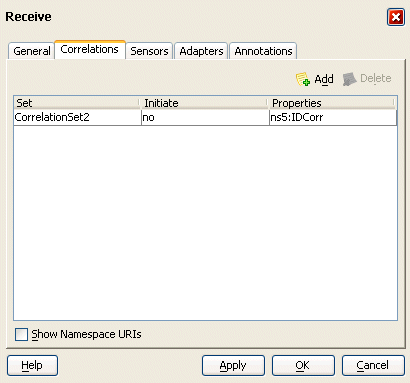Click the Initiate column header
Screen dimensions: 410x383
(204, 103)
